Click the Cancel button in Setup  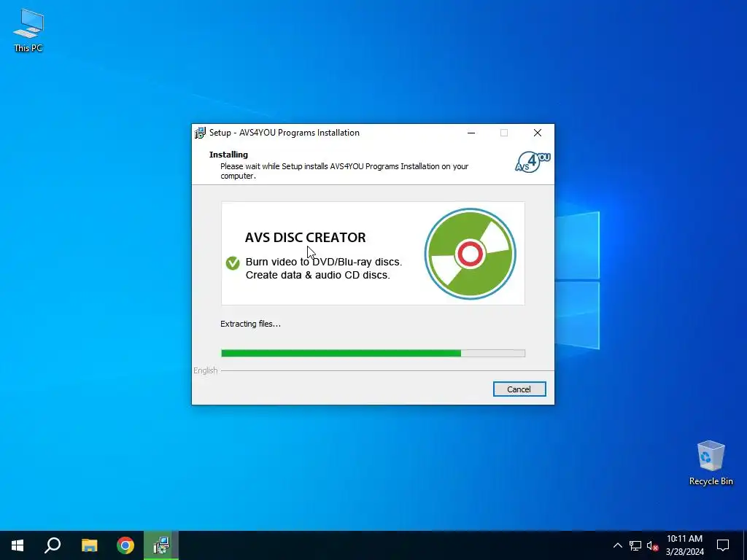pyautogui.click(x=519, y=389)
